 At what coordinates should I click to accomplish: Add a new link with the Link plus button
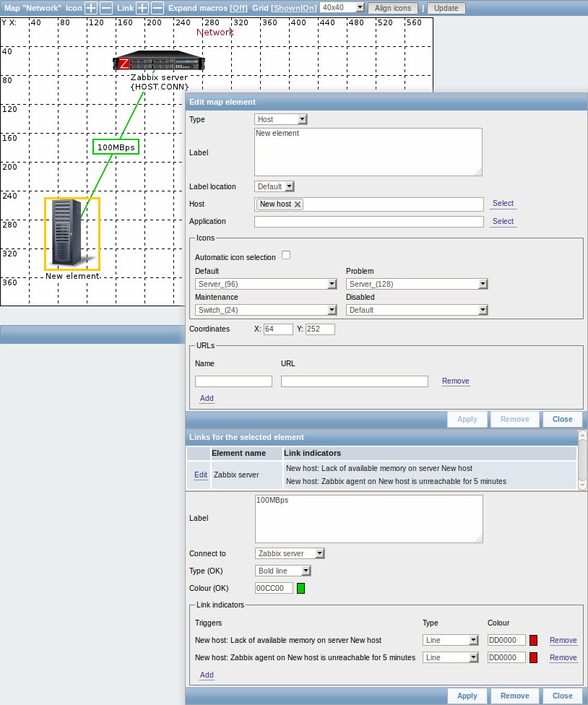point(142,8)
